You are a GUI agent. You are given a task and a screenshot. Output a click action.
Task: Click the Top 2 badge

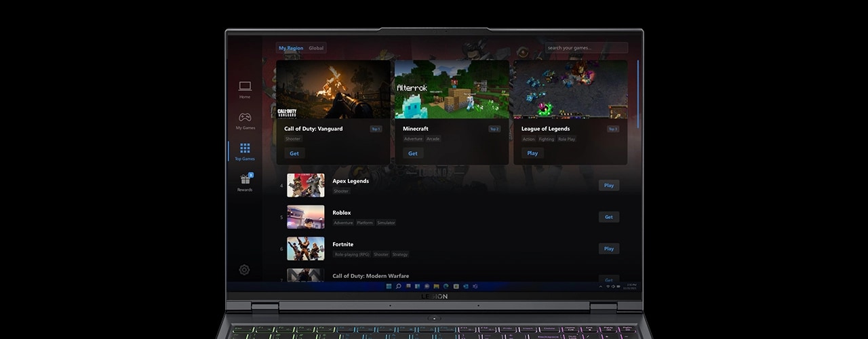pos(494,129)
